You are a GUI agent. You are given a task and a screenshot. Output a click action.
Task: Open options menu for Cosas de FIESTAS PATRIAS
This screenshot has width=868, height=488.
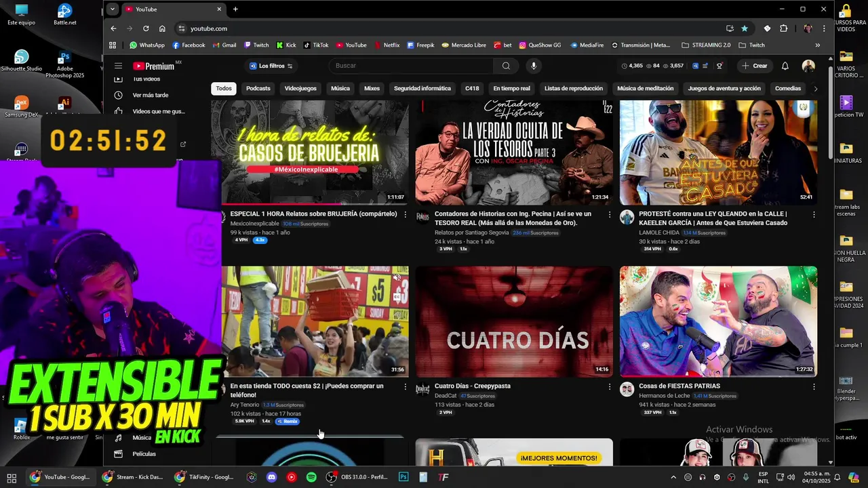click(814, 386)
